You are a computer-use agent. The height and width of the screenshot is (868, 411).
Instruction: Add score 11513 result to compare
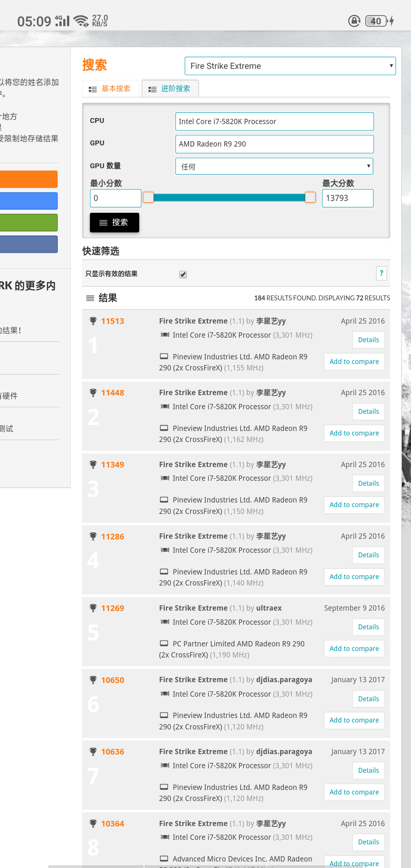(354, 362)
